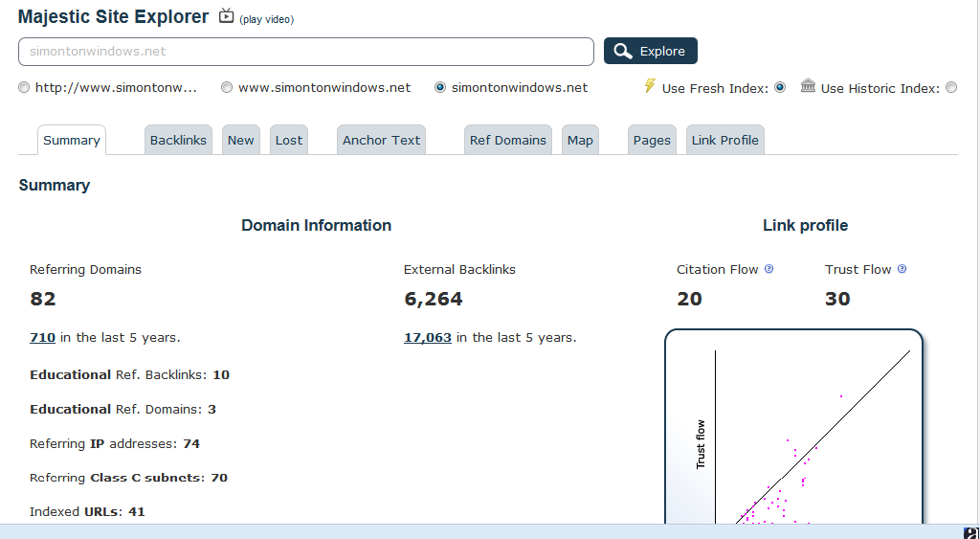Open the Link Profile tab

click(725, 140)
